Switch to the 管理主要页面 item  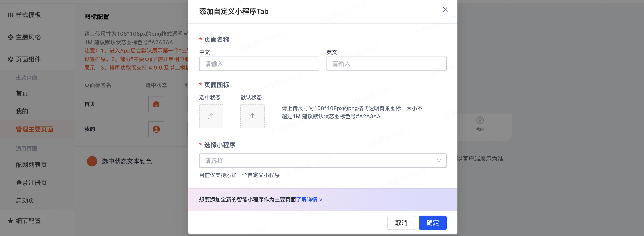(x=34, y=129)
